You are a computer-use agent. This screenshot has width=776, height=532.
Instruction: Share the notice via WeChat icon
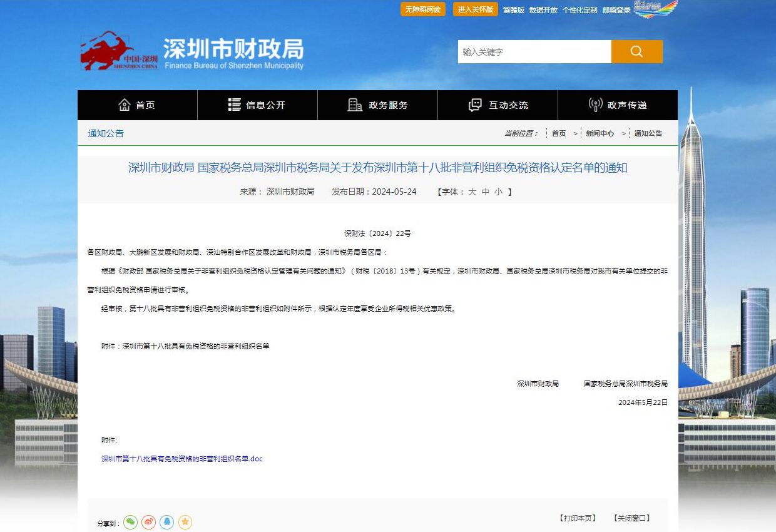click(130, 522)
